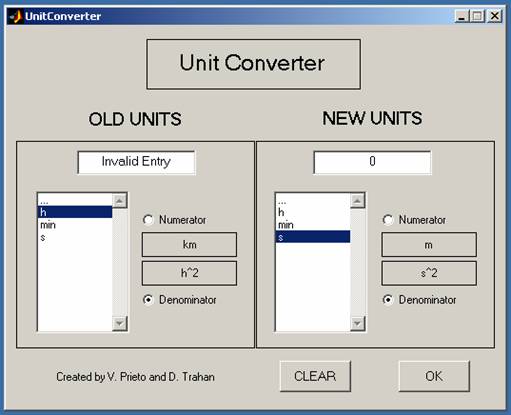The width and height of the screenshot is (511, 415).
Task: Minimize the UnitConverter window
Action: point(462,16)
